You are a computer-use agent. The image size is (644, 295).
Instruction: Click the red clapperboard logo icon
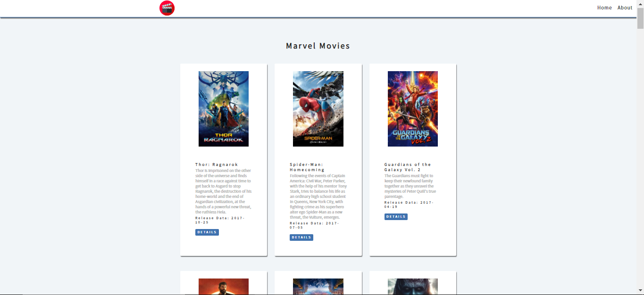pos(167,8)
